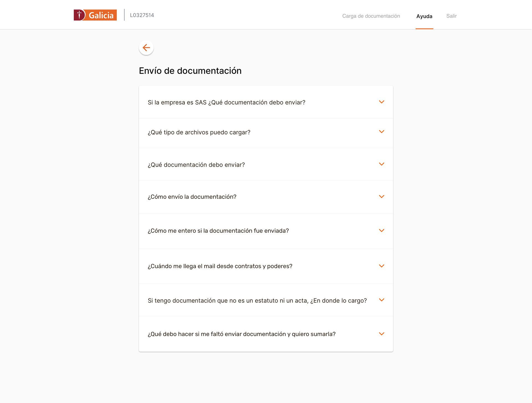Expand '¿Qué debo hacer si me faltó' question
Screen dimensions: 532x403
point(266,334)
